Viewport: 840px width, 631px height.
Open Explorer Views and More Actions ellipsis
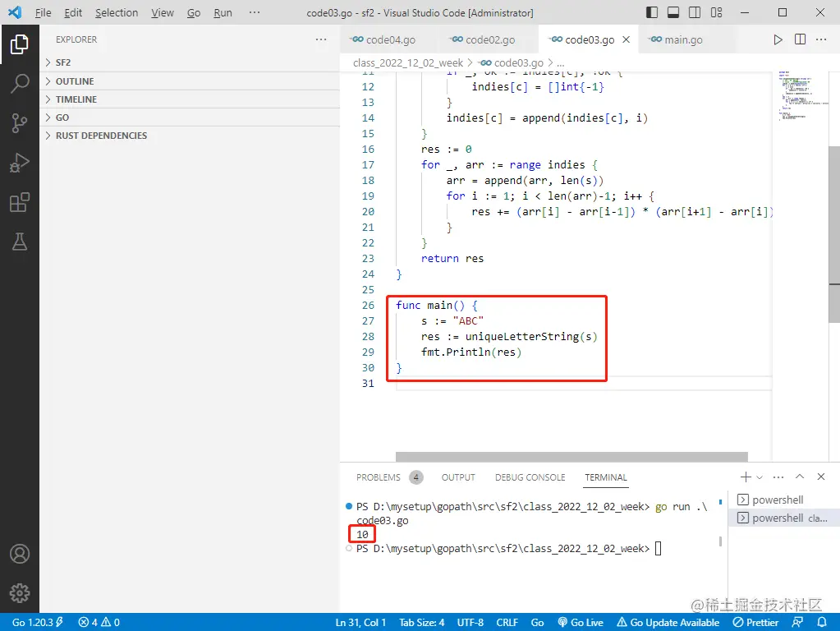coord(321,39)
